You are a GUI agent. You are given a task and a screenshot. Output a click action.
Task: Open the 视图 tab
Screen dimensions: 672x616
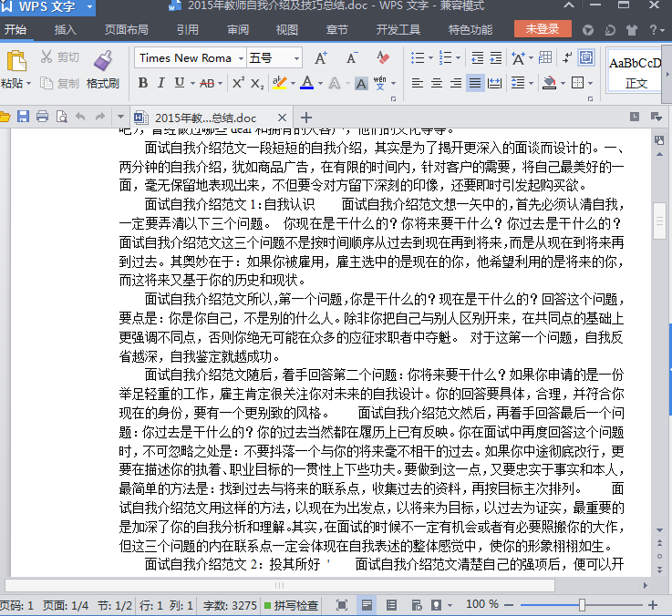pos(287,29)
